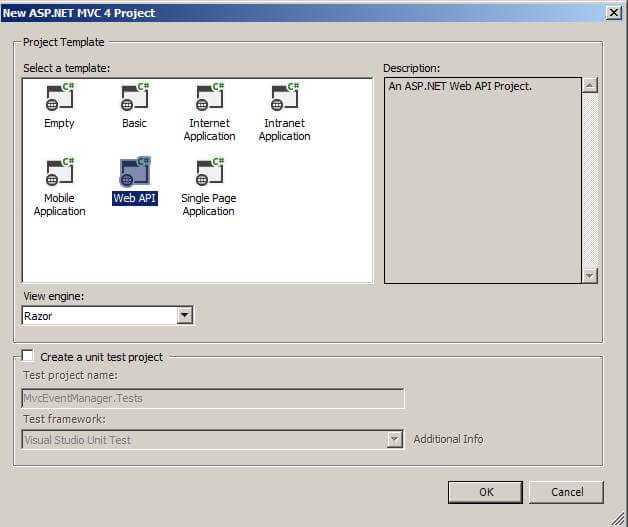Click Description scrollbar up arrow
This screenshot has width=628, height=527.
click(x=590, y=85)
